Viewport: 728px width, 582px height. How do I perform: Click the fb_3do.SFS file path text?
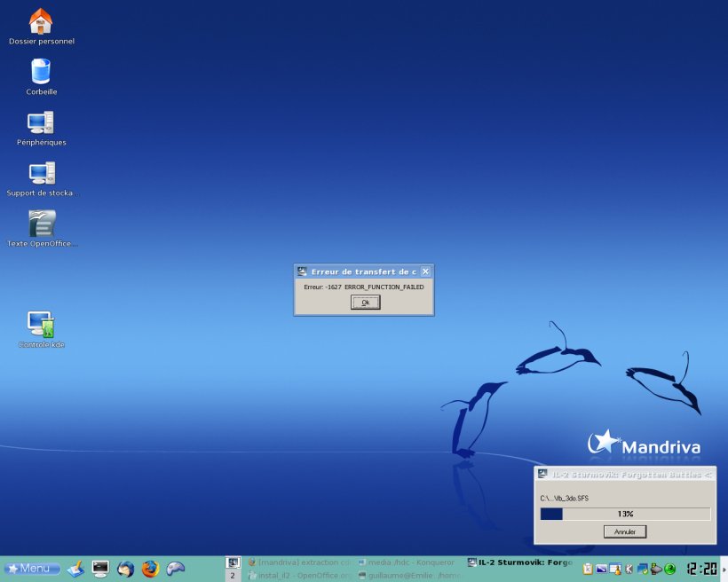click(x=564, y=499)
